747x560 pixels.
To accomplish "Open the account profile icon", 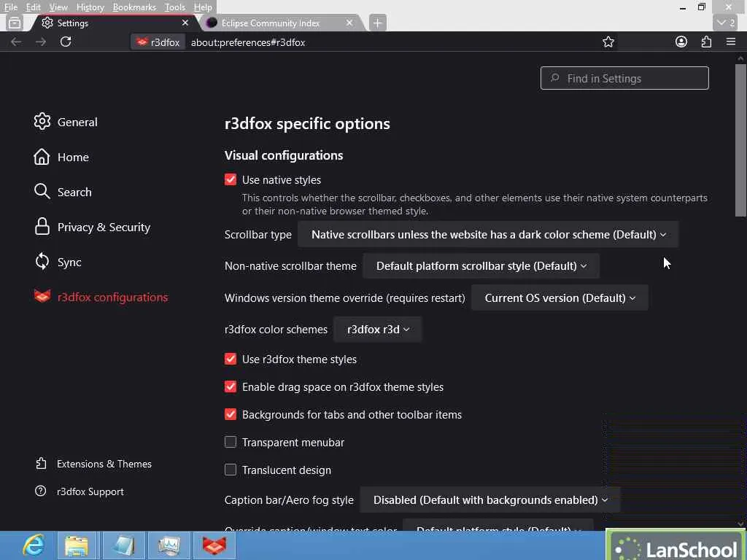I will (x=681, y=42).
